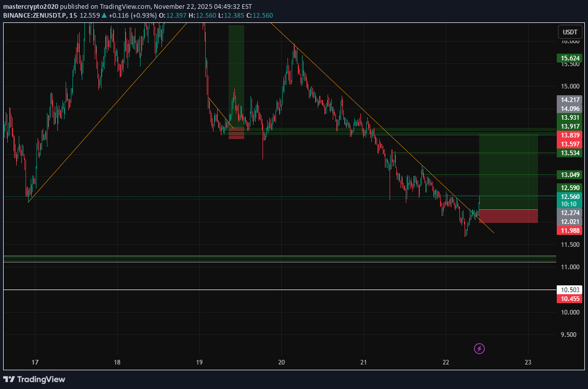Image resolution: width=588 pixels, height=389 pixels.
Task: Click the red 11.988 price label
Action: (x=569, y=230)
